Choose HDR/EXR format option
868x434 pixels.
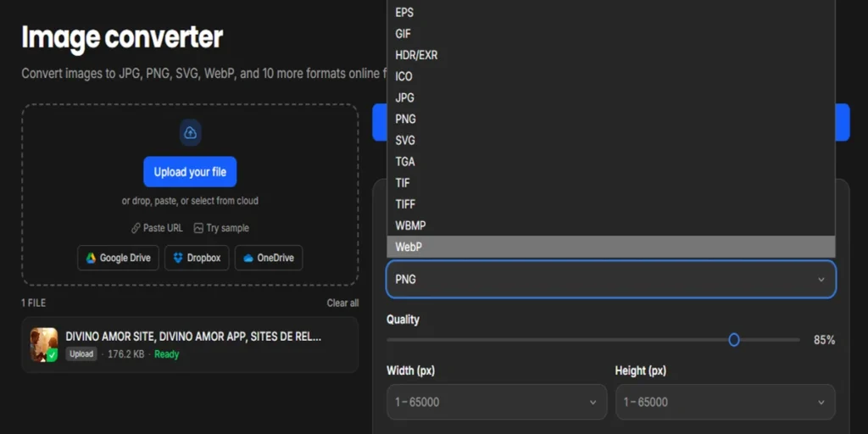(610, 55)
